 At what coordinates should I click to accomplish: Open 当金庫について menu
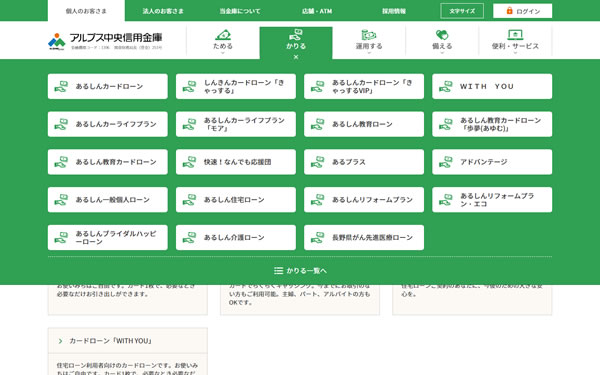[240, 11]
